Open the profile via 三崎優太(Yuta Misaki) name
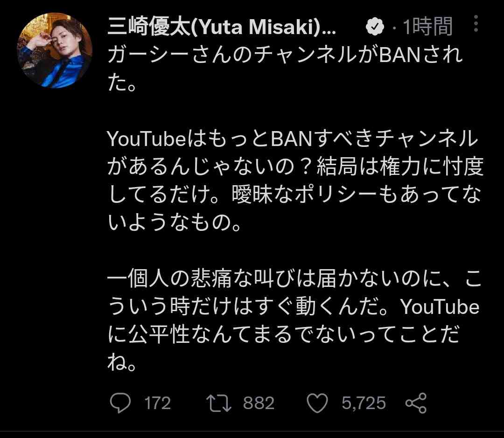 click(222, 26)
